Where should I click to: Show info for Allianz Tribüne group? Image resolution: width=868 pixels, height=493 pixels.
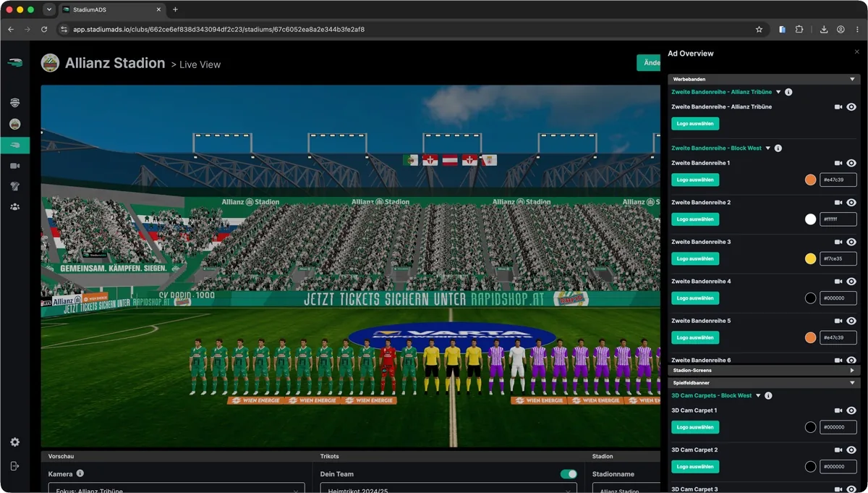coord(788,93)
